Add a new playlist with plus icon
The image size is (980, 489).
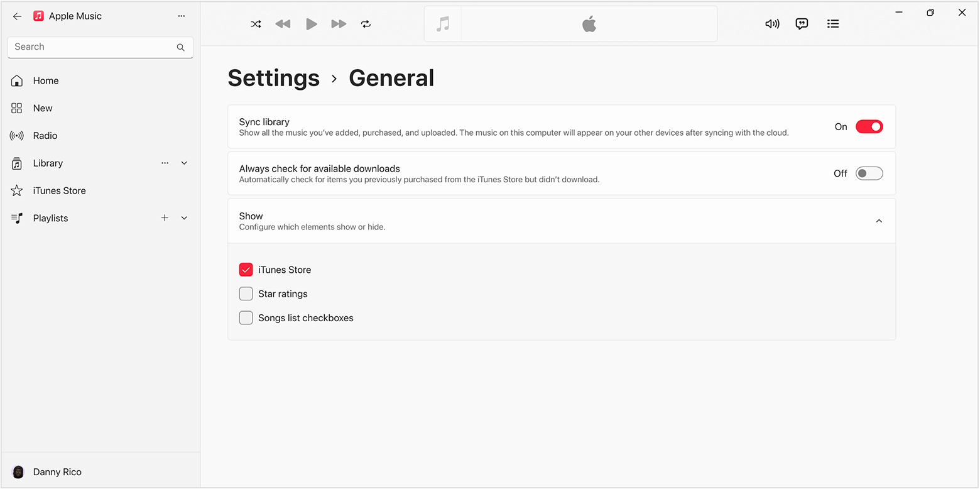(x=165, y=218)
